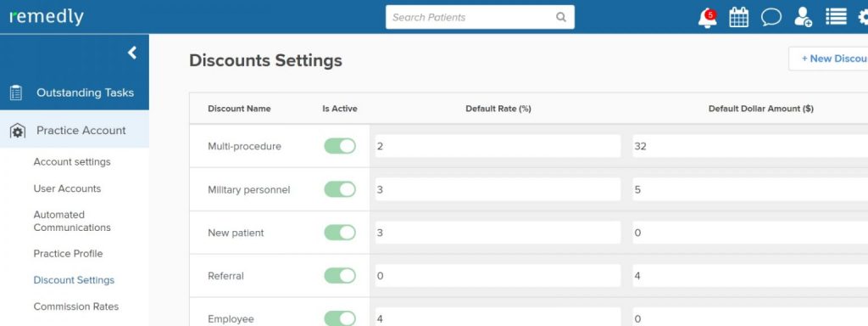
Task: Click the Referral discount name
Action: [x=225, y=276]
